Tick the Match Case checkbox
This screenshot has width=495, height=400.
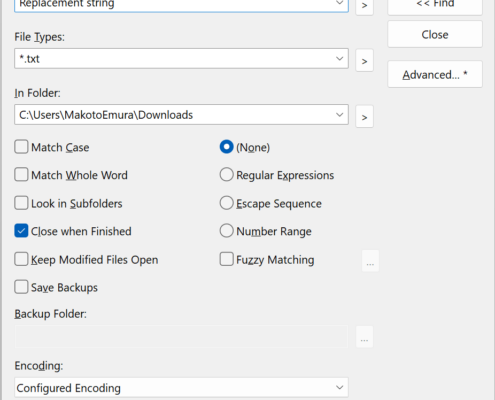coord(21,147)
